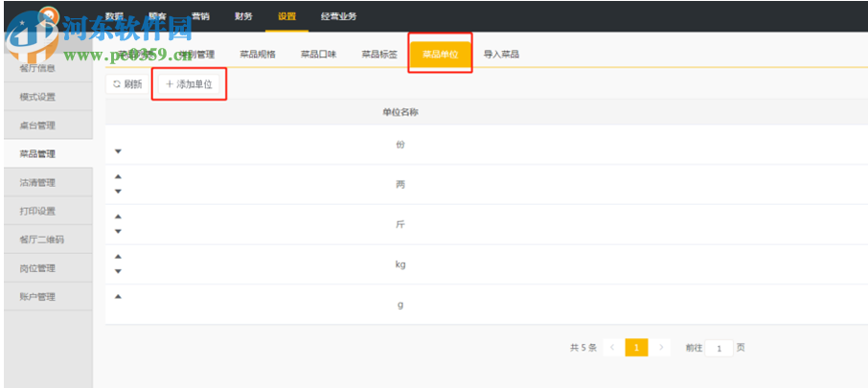
Task: Open 账户管理 in the sidebar
Action: (48, 297)
